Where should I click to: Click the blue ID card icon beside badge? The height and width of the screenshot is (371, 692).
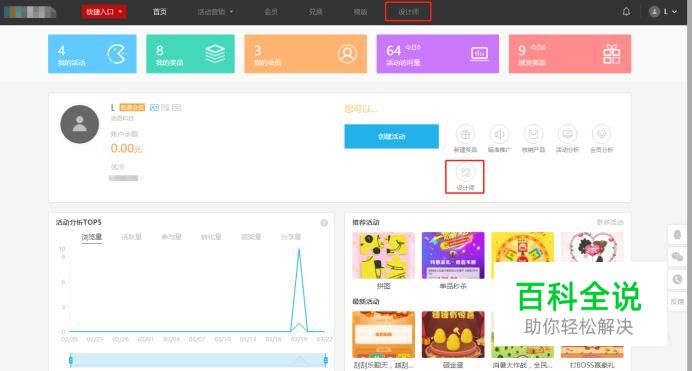click(154, 107)
